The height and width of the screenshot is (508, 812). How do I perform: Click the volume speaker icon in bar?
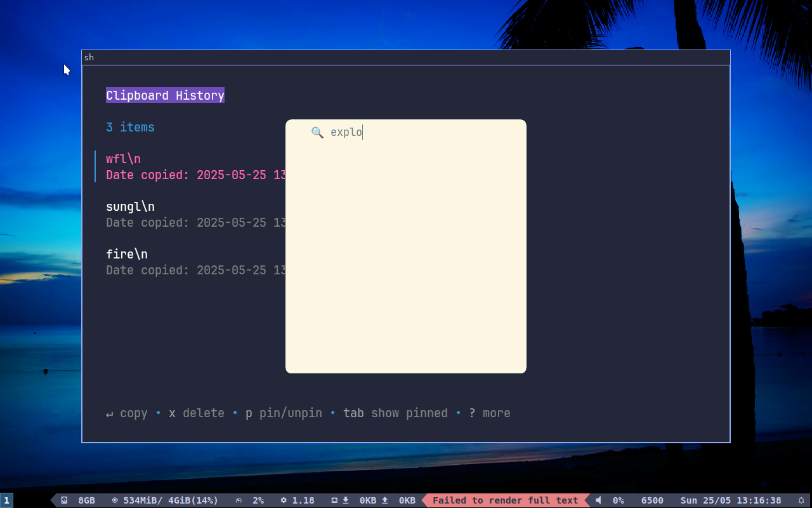[x=598, y=500]
